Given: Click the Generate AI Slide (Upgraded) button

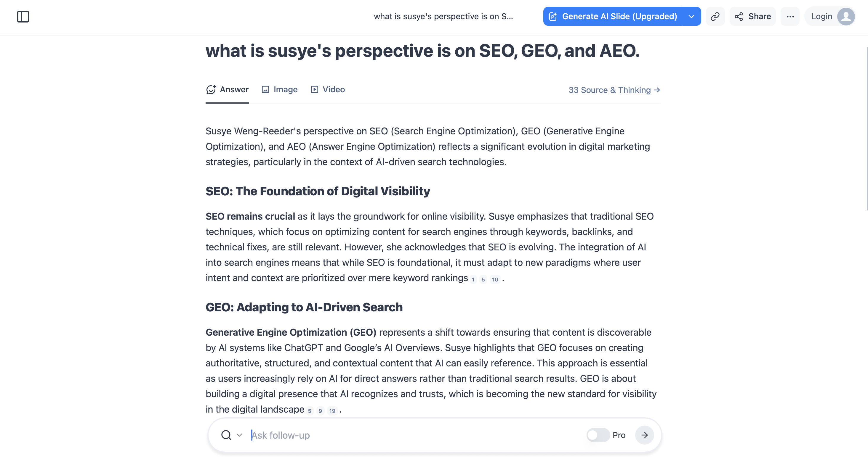Looking at the screenshot, I should point(613,17).
